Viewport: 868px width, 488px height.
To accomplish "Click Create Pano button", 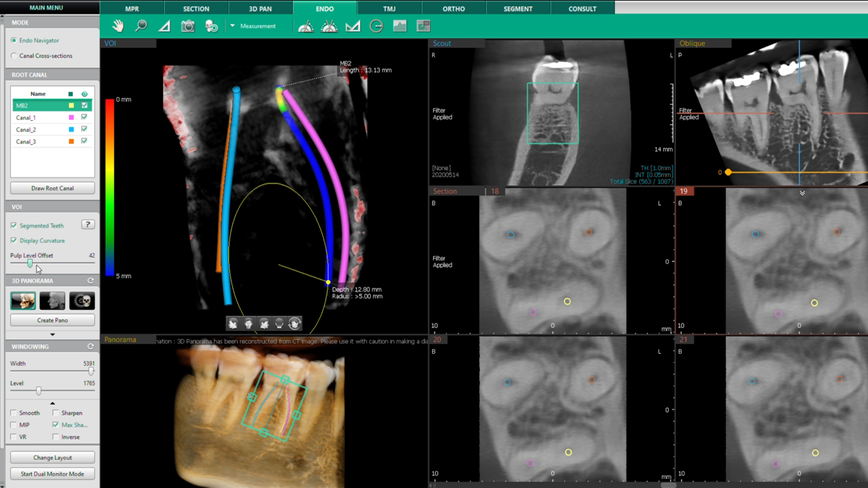I will point(52,320).
